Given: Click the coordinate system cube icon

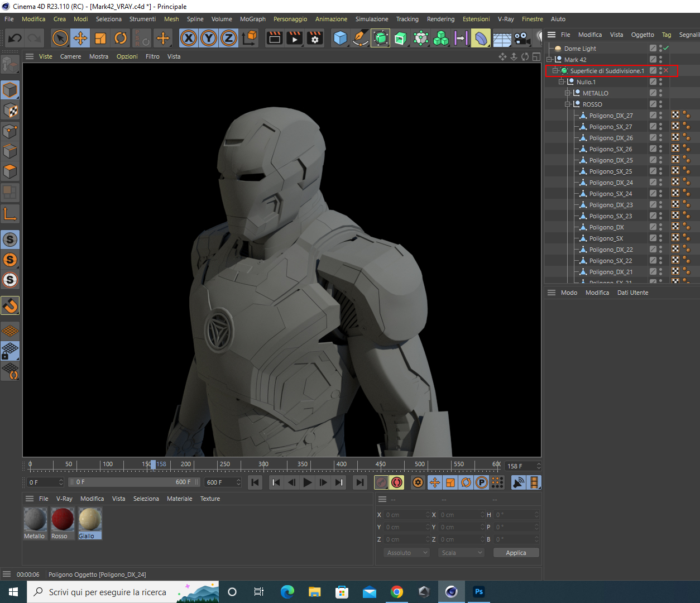Looking at the screenshot, I should 250,39.
